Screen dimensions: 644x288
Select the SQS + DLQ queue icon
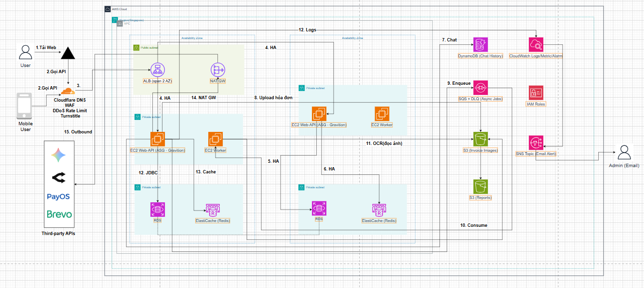point(480,88)
